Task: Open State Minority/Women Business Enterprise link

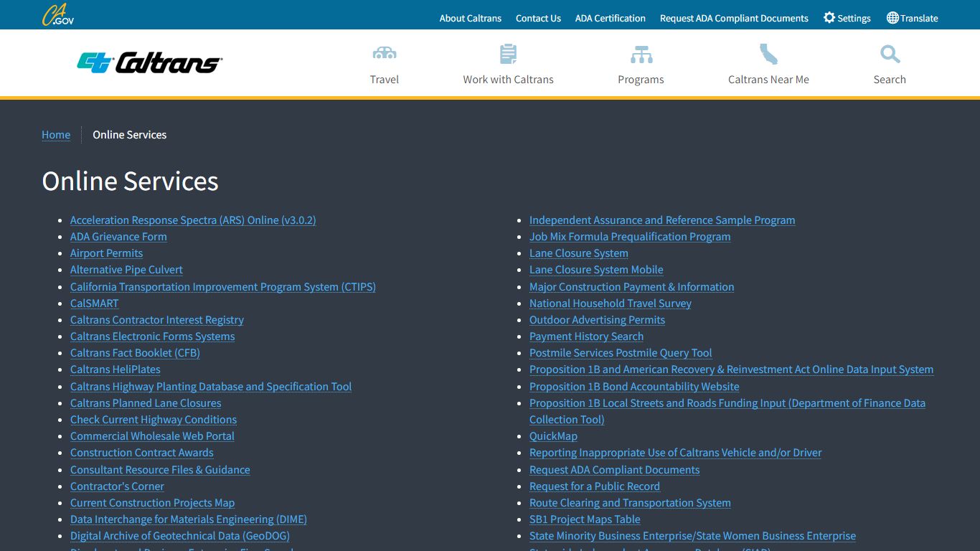Action: [x=692, y=536]
